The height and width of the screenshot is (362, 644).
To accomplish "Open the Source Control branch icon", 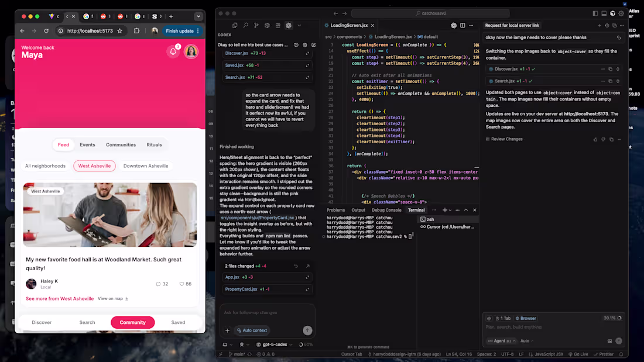I will 256,26.
